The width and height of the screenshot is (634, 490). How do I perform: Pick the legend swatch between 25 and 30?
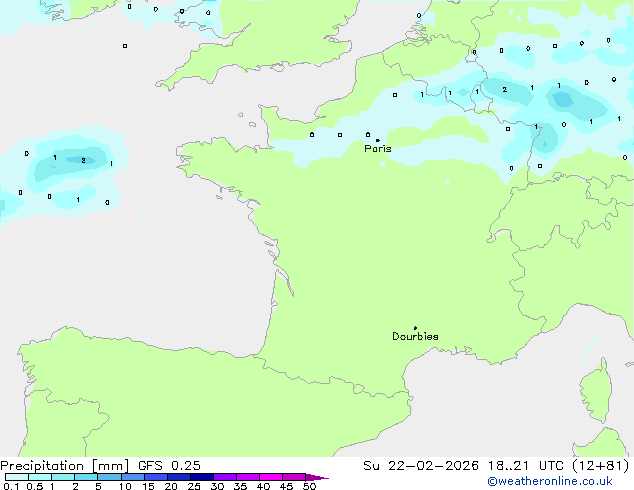201,477
